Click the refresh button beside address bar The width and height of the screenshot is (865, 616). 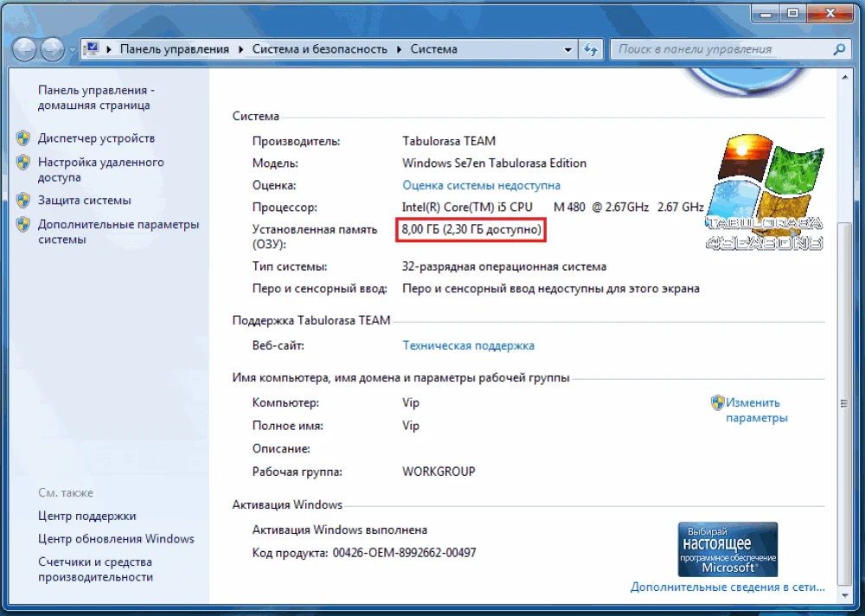coord(591,49)
